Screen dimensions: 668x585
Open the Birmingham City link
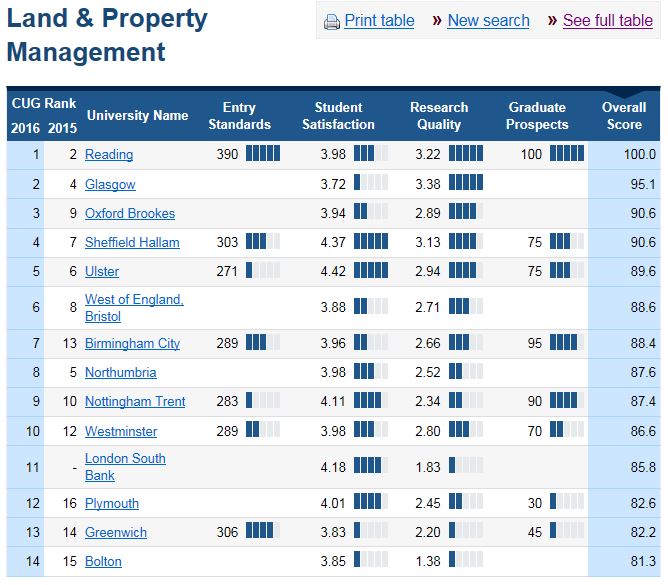point(132,343)
